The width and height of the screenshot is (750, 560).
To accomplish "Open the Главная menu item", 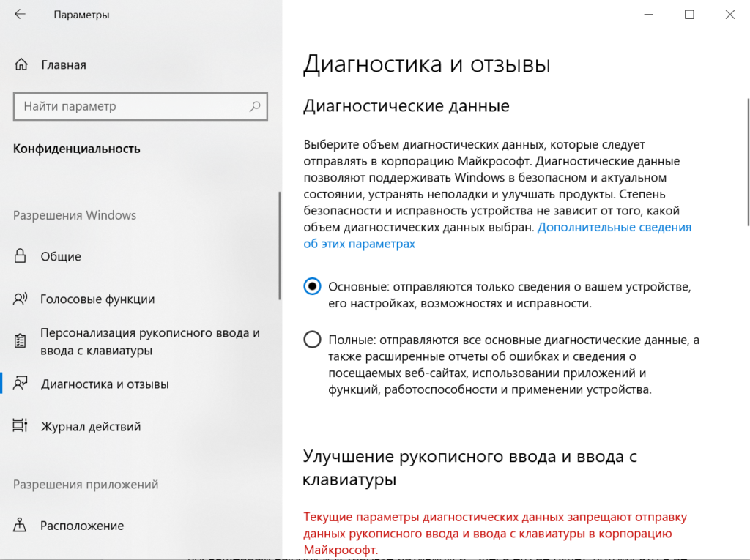I will point(64,64).
